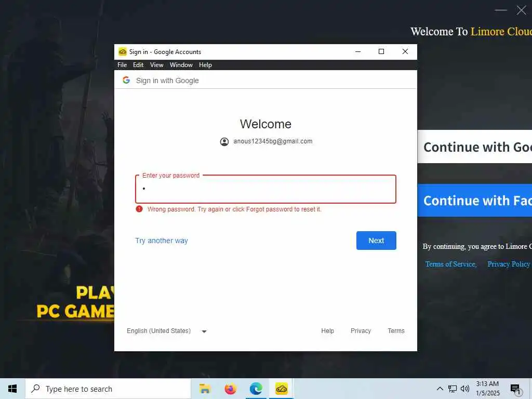The height and width of the screenshot is (399, 532).
Task: Click the Google G logo
Action: [126, 80]
